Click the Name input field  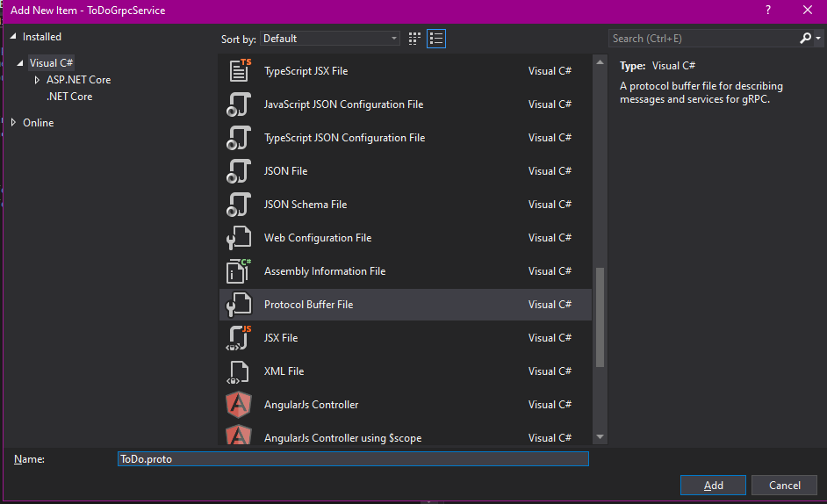(x=352, y=459)
